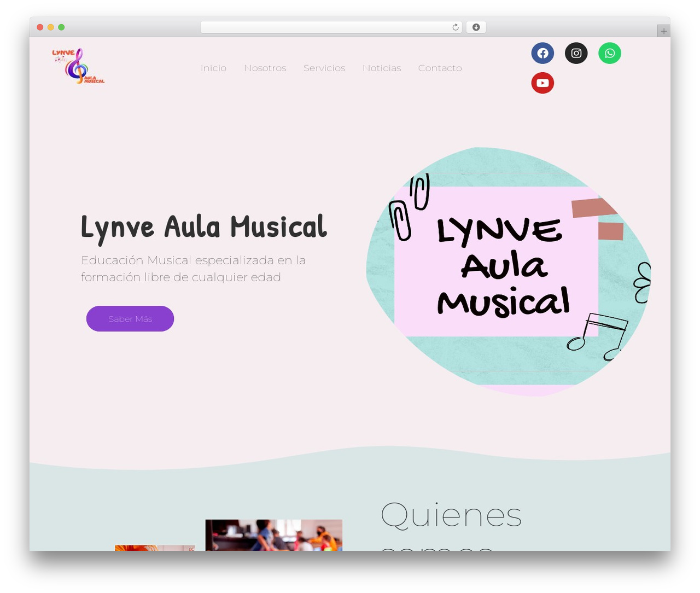Click the Lynve Aula Musical logo
The height and width of the screenshot is (593, 700).
coord(78,66)
